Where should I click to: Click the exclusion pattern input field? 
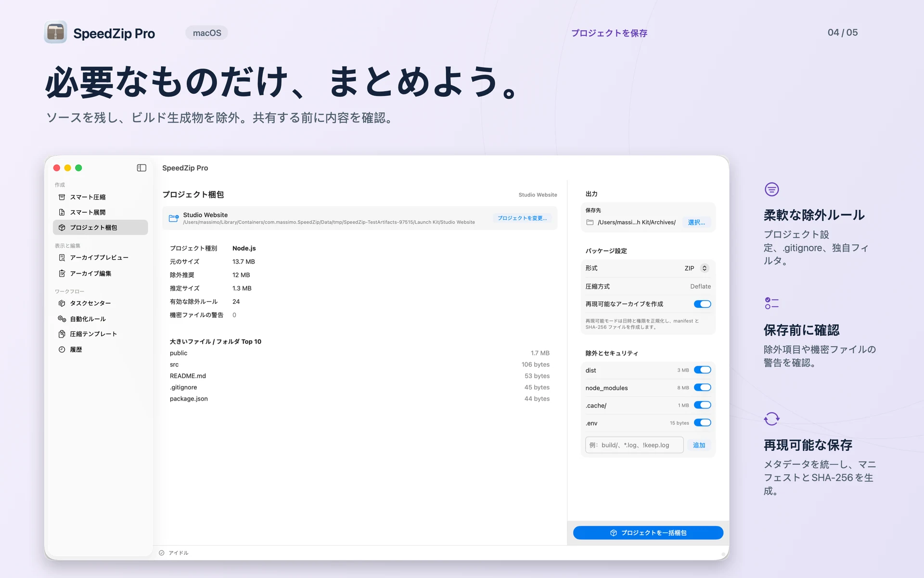coord(634,445)
